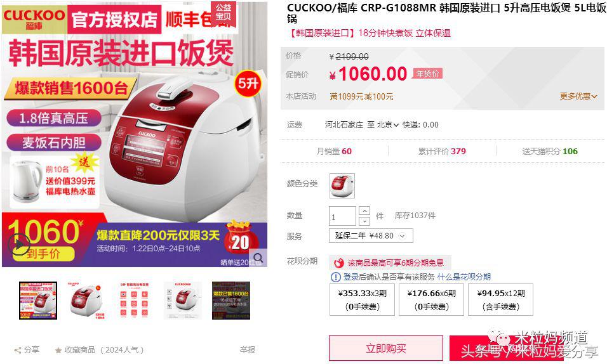This screenshot has width=607, height=364.
Task: Play the product video on main image
Action: (19, 244)
